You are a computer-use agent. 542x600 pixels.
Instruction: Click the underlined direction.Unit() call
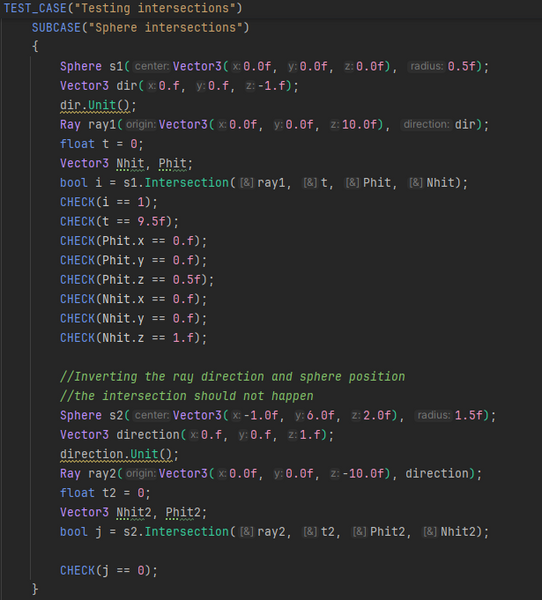pos(116,455)
